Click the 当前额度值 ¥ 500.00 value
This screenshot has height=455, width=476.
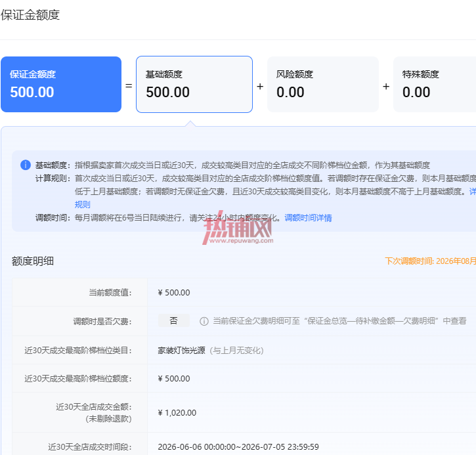(174, 293)
